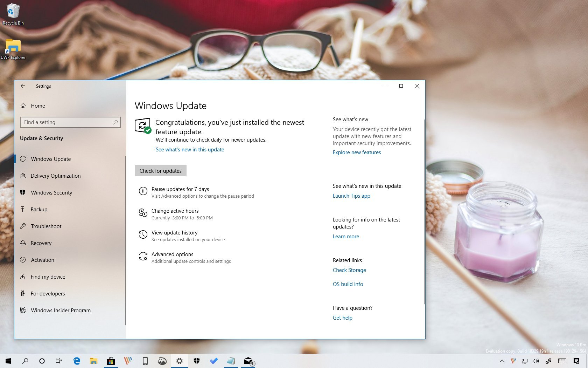Click the Settings sidebar scrollbar

click(125, 240)
